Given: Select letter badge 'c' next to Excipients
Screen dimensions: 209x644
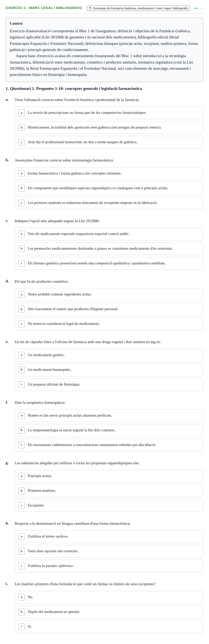Looking at the screenshot, I should pos(21,506).
